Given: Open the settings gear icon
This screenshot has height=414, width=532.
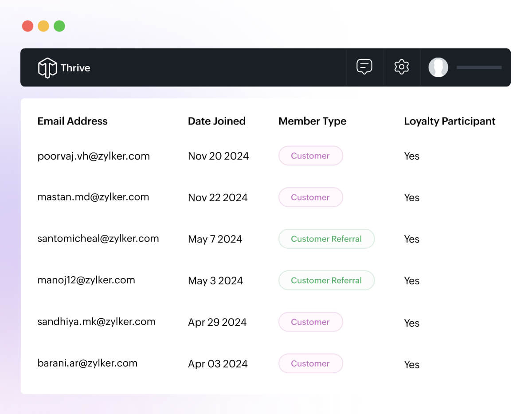Looking at the screenshot, I should [x=401, y=67].
